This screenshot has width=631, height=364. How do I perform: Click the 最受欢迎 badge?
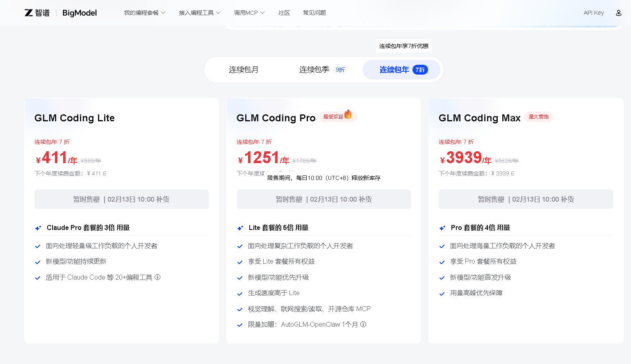[338, 117]
